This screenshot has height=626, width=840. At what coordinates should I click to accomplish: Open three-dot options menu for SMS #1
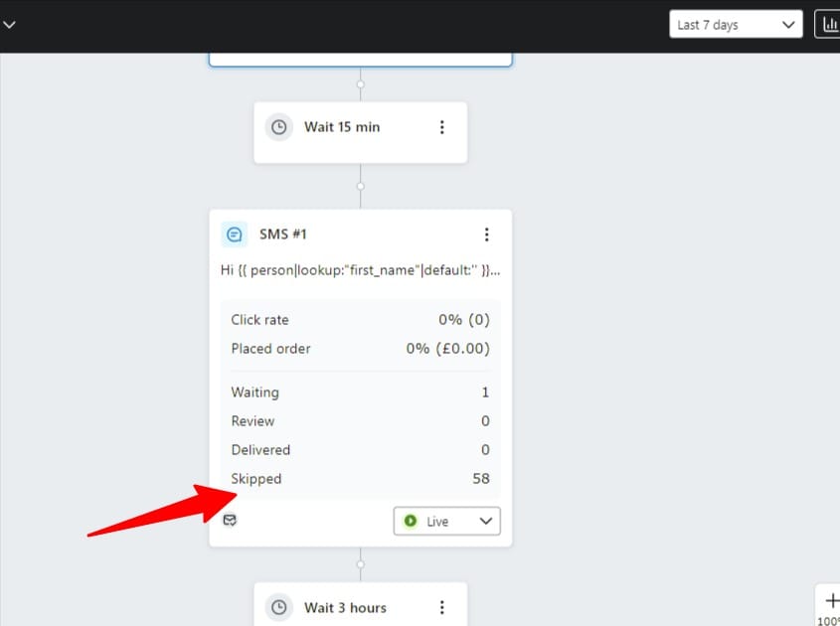(486, 235)
